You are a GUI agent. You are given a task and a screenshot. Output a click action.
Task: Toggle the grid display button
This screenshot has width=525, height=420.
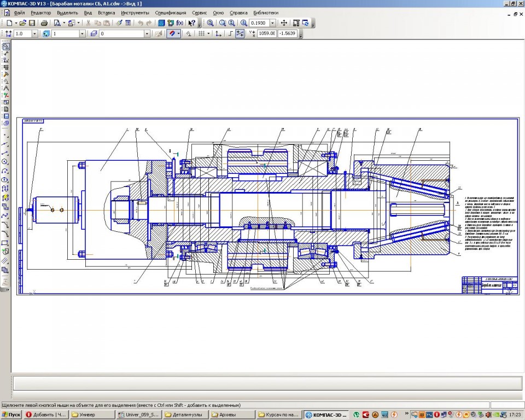[201, 33]
